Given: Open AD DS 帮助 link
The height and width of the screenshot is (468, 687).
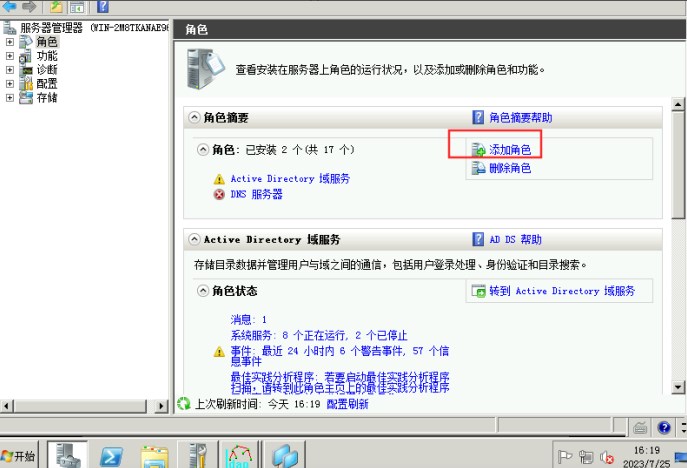Looking at the screenshot, I should coord(516,239).
